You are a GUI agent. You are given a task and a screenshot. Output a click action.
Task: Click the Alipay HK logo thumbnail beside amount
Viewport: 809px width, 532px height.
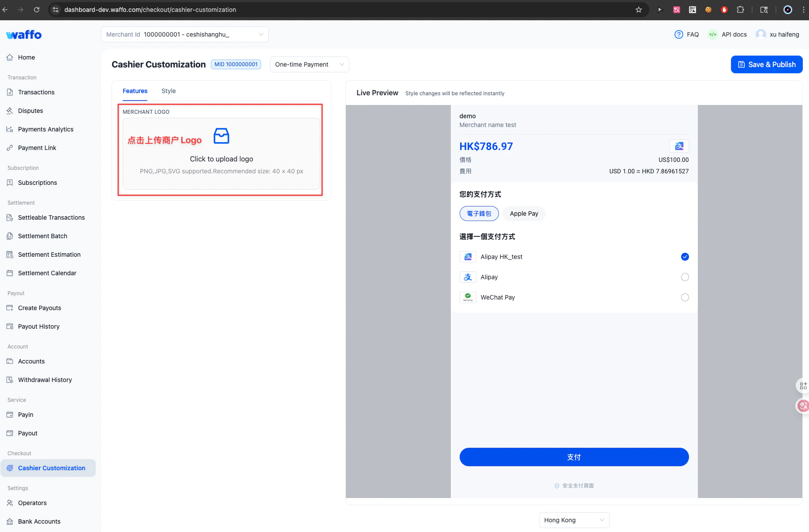(x=679, y=146)
